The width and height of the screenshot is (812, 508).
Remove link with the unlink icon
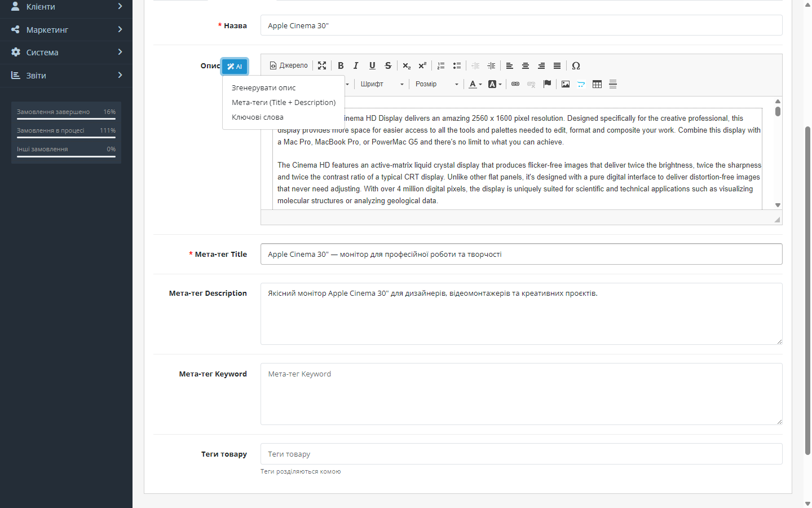[x=531, y=84]
